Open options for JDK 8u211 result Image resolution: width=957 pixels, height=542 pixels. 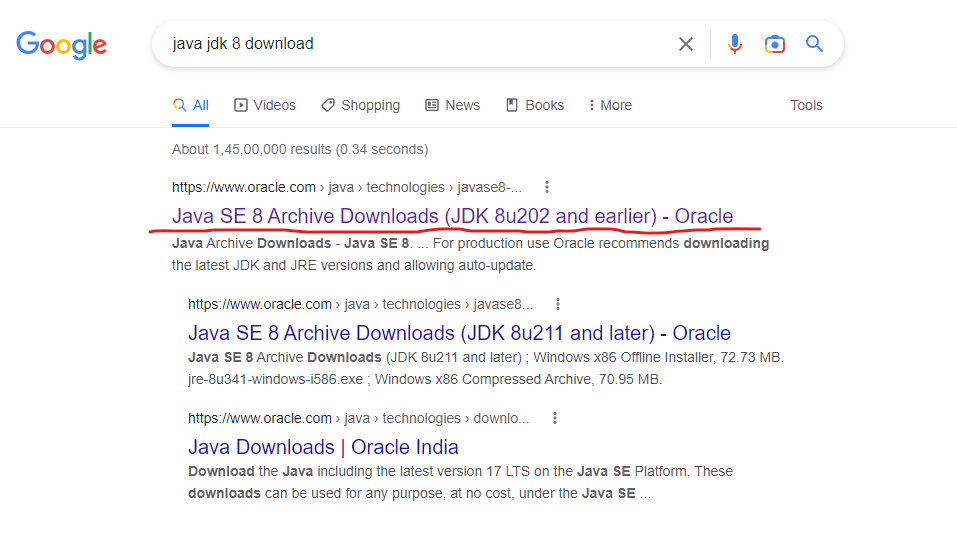pyautogui.click(x=558, y=304)
